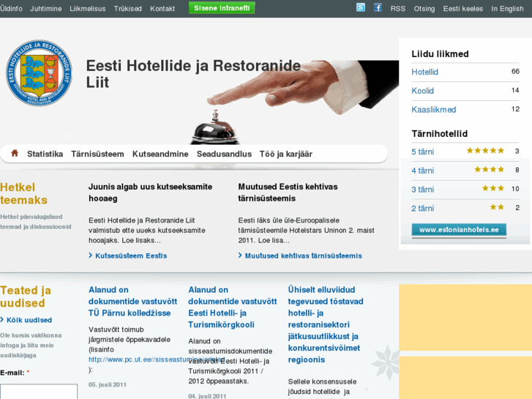The image size is (532, 399).
Task: Open the Üldinfo menu
Action: coord(11,9)
